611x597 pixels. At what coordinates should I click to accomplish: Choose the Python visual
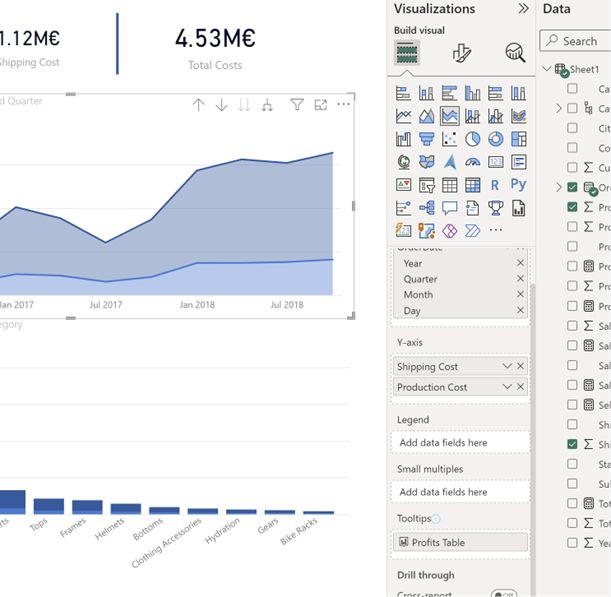point(519,184)
